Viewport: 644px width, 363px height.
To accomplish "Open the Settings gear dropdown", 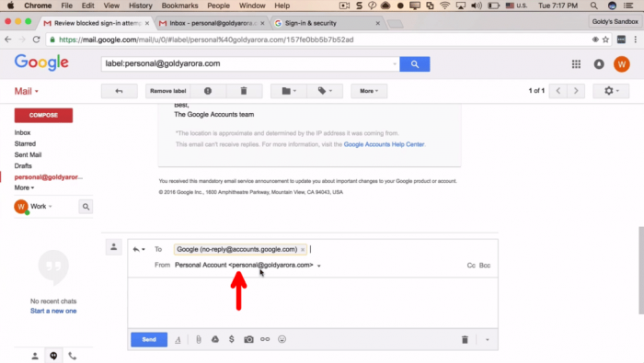I will 611,91.
